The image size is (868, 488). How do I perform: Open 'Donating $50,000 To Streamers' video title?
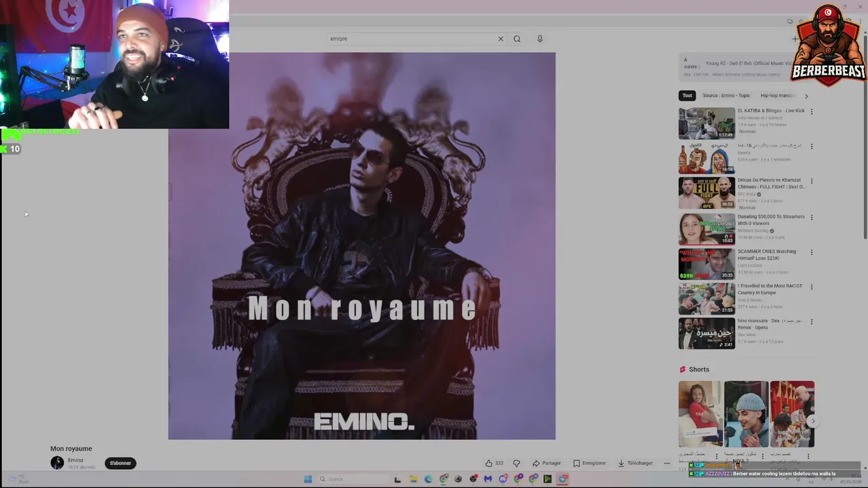(771, 220)
